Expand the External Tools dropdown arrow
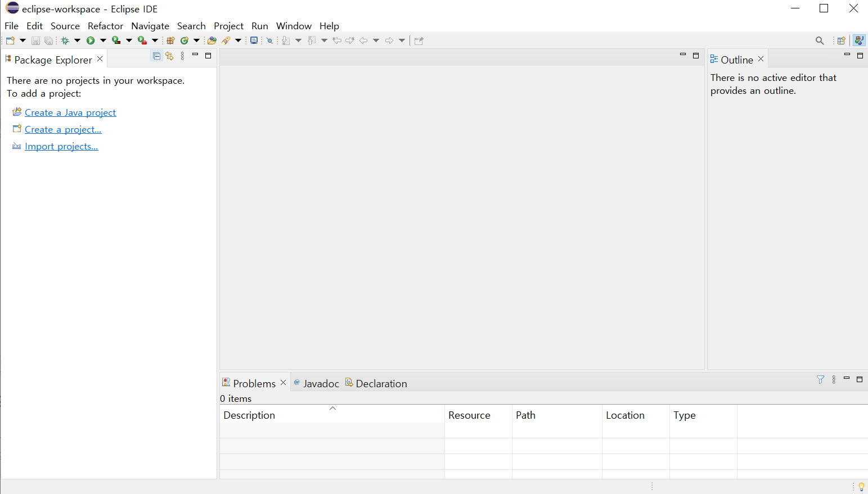 coord(155,40)
